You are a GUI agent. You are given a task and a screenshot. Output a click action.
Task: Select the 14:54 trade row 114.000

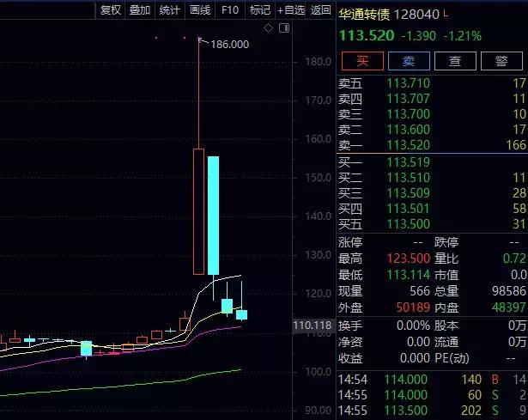coord(406,380)
